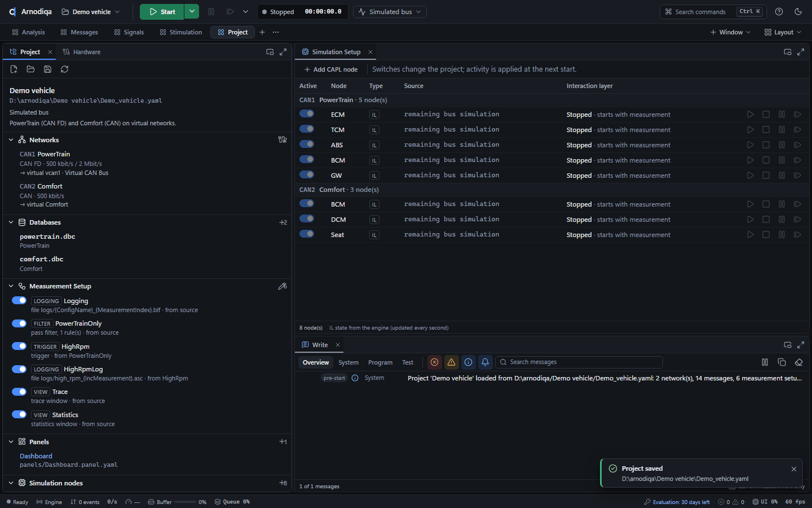Toggle the DCM node active switch

coord(307,218)
